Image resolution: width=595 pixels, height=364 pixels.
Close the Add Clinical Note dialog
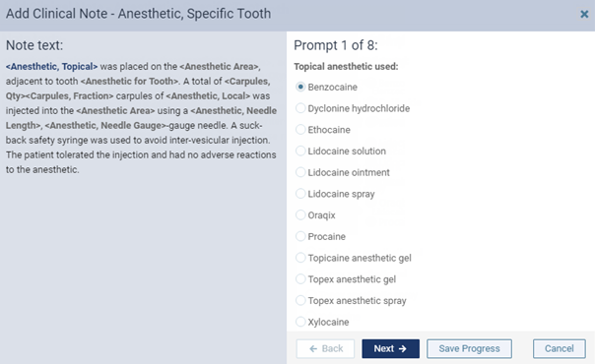click(x=584, y=15)
